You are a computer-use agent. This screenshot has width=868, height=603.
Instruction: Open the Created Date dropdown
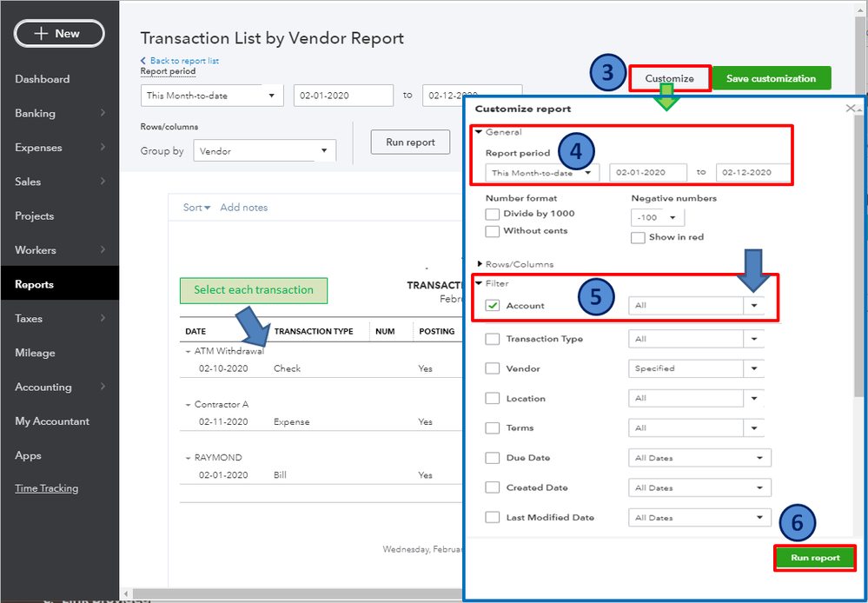click(699, 487)
